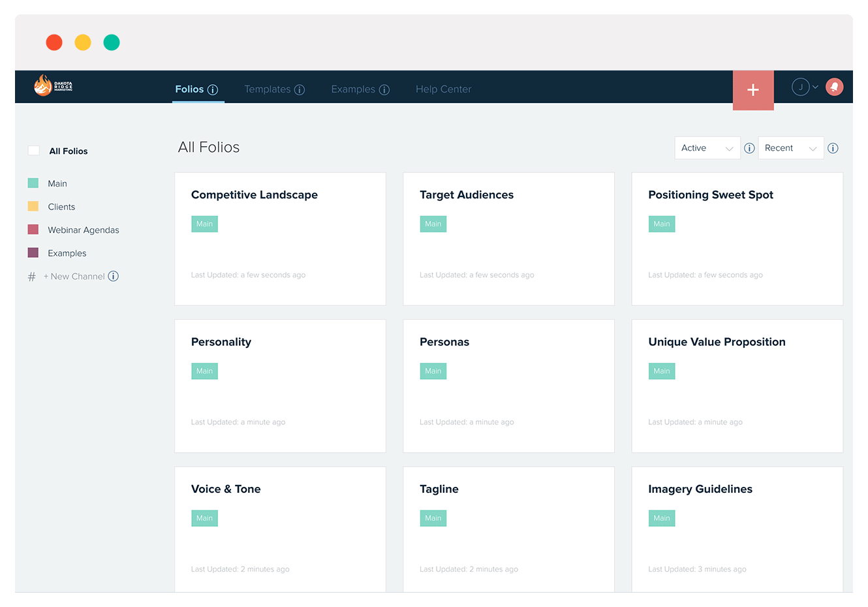Open the notifications bell icon
This screenshot has height=607, width=868.
(834, 86)
